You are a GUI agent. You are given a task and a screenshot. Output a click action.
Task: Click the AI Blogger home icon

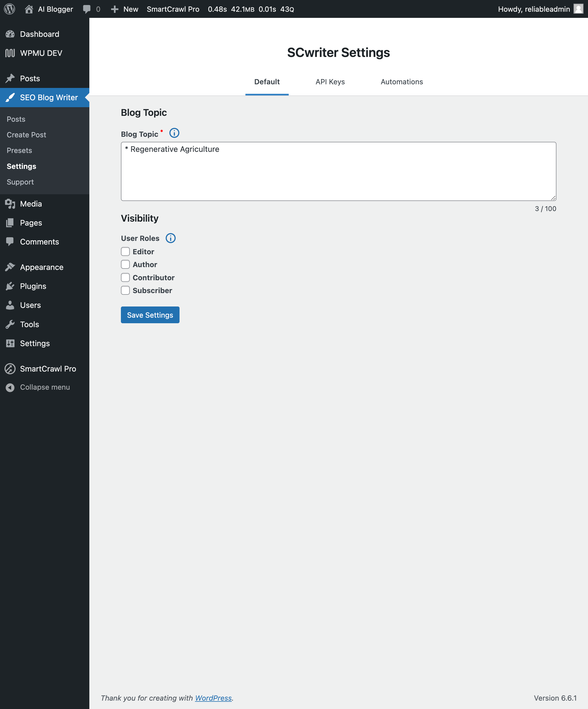29,9
